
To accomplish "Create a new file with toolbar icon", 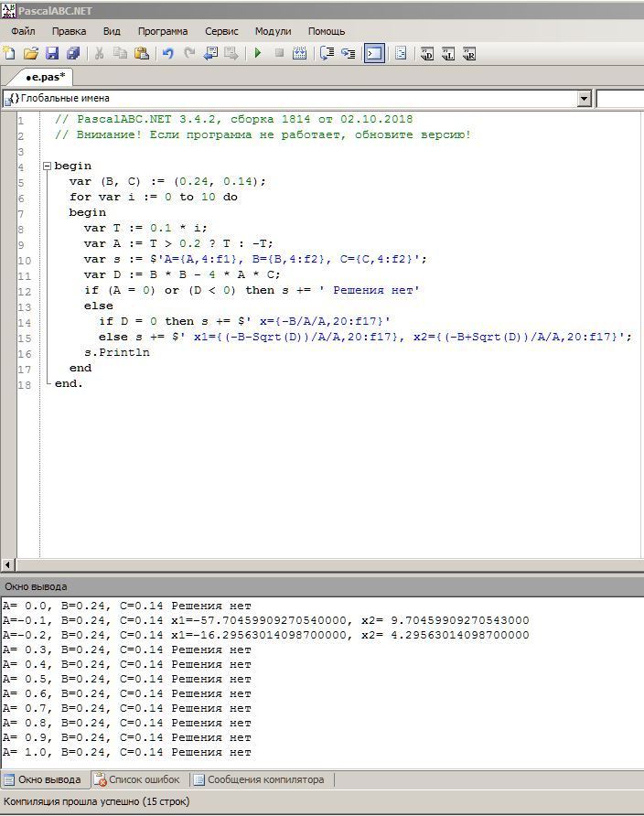I will (9, 53).
